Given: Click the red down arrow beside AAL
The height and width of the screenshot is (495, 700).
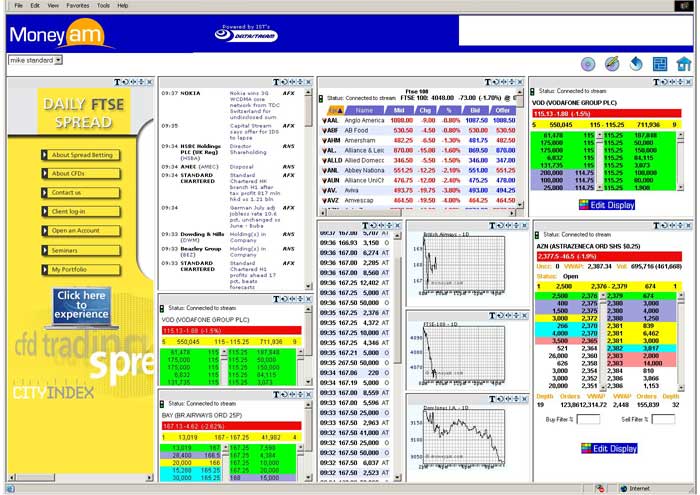Looking at the screenshot, I should (324, 120).
